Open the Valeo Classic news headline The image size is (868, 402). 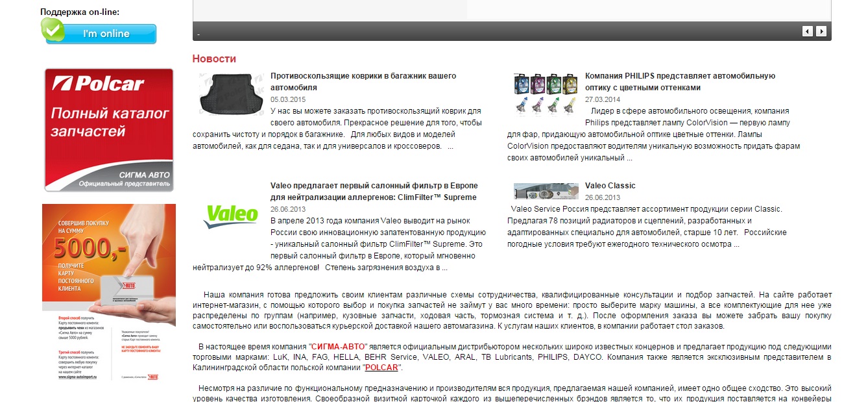(x=610, y=186)
